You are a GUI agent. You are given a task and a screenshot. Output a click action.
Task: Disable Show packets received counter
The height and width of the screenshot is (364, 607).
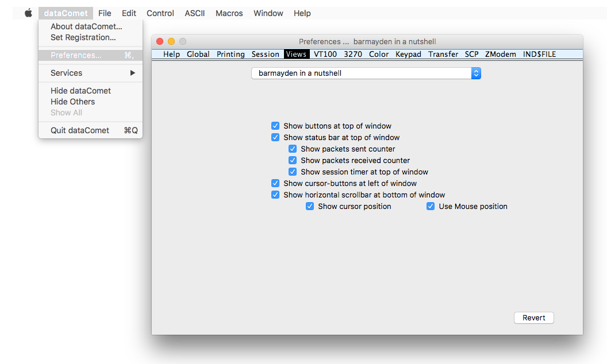tap(293, 161)
